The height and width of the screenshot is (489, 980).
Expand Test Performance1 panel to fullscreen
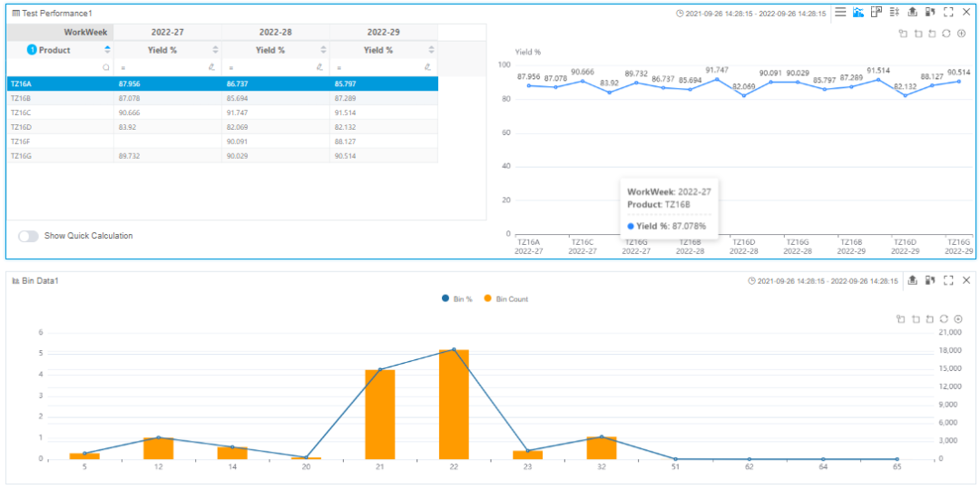click(948, 13)
